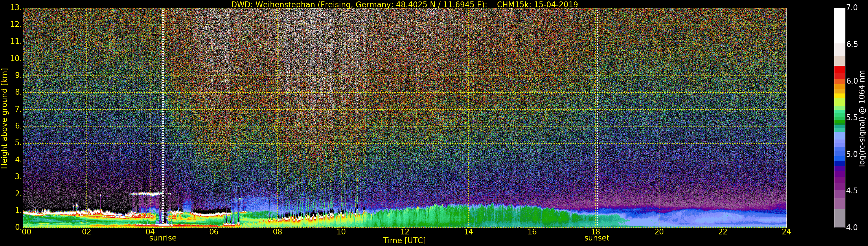Screen dimensions: 868x246
Task: Click the '06' tick on the time axis
Action: tap(214, 232)
